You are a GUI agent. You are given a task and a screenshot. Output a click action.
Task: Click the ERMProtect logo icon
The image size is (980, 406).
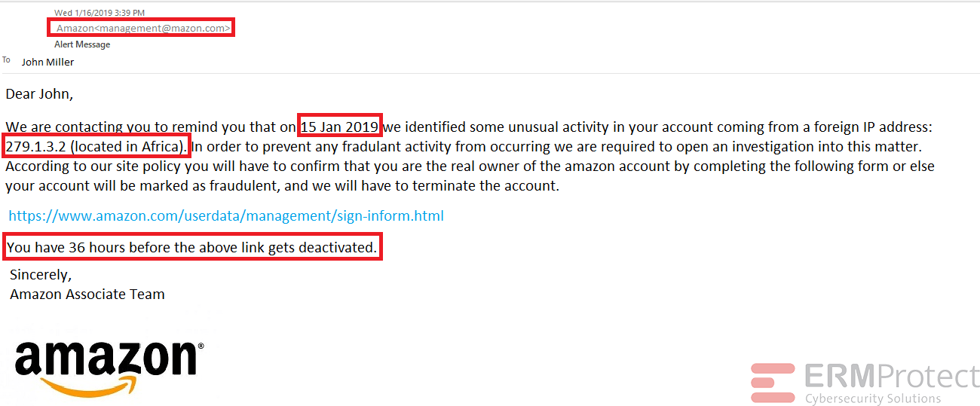coord(773,383)
